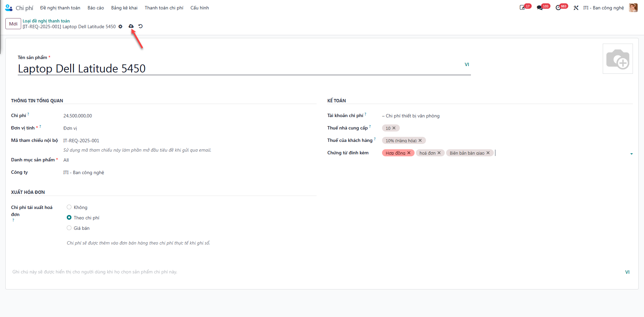Open the Tài khoản chi phí account dropdown

point(507,116)
